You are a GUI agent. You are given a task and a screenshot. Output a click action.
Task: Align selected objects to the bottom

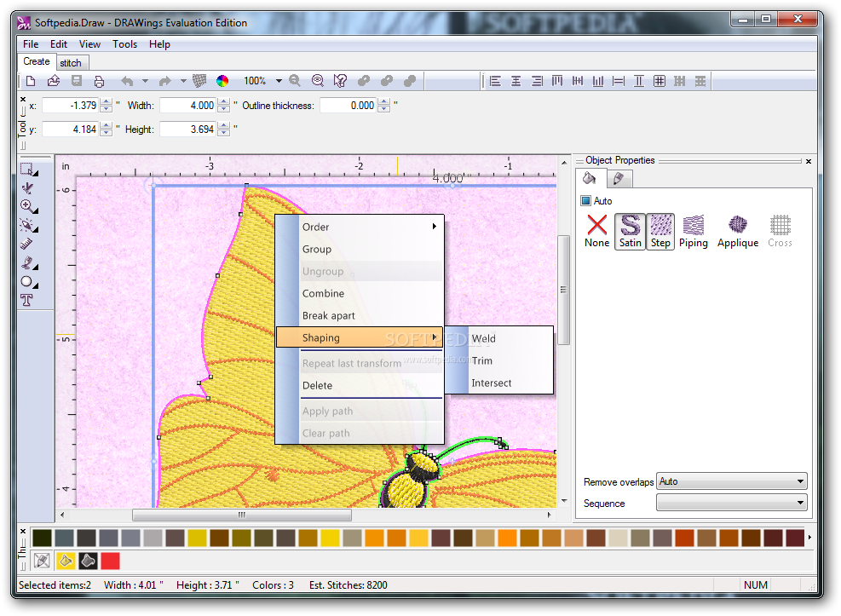point(598,81)
